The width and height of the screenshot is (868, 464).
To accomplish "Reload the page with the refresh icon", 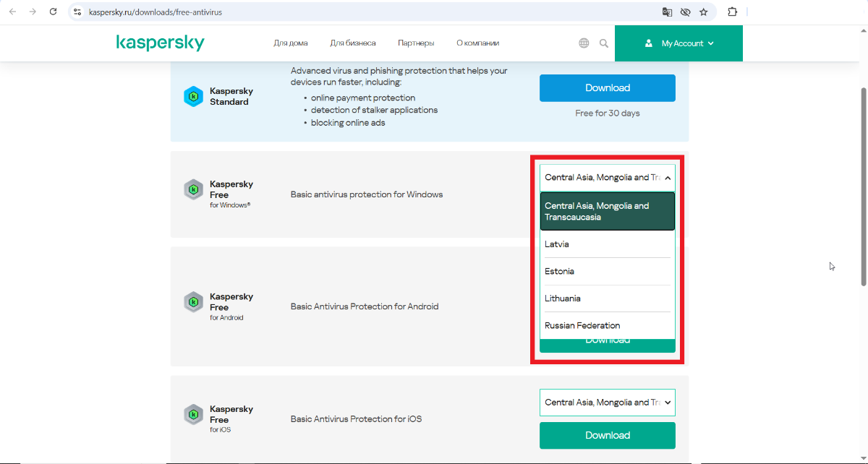I will (53, 12).
